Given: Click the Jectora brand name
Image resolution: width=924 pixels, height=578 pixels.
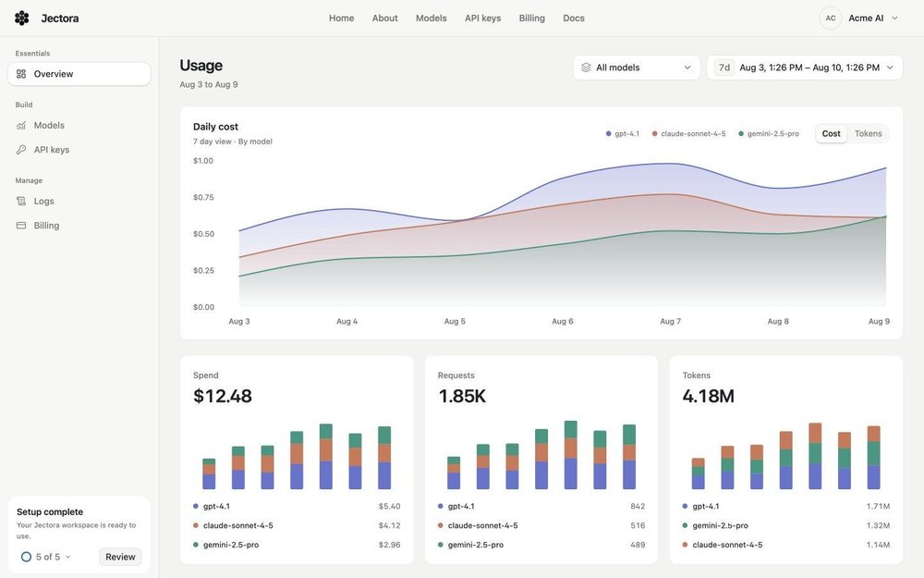Looking at the screenshot, I should [x=59, y=18].
